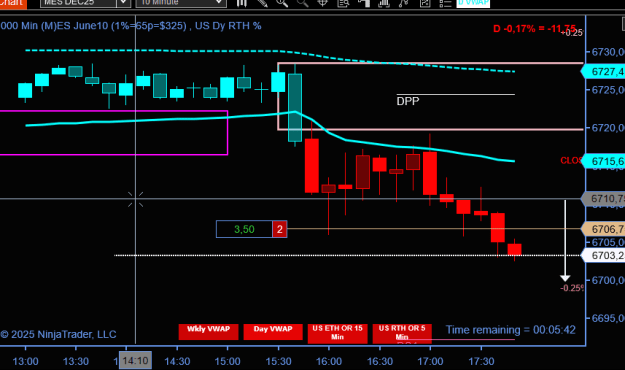625x370 pixels.
Task: Click the 6706,7 tan price marker
Action: click(x=603, y=229)
